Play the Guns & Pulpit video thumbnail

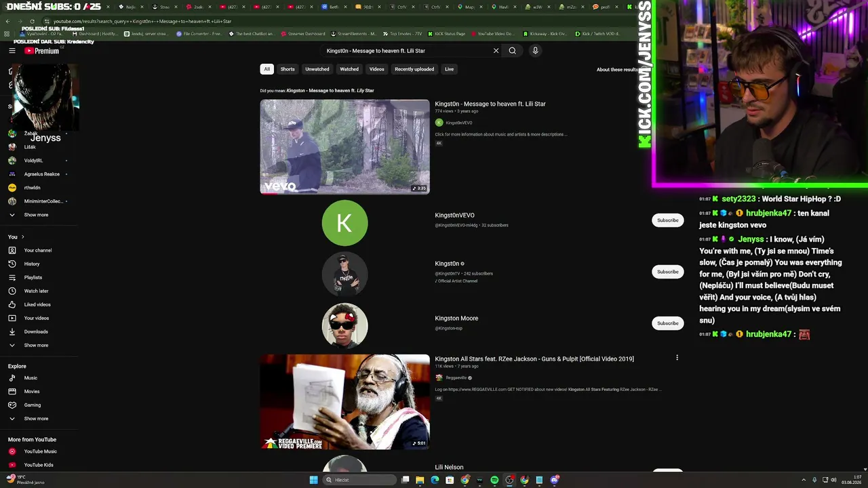point(344,402)
